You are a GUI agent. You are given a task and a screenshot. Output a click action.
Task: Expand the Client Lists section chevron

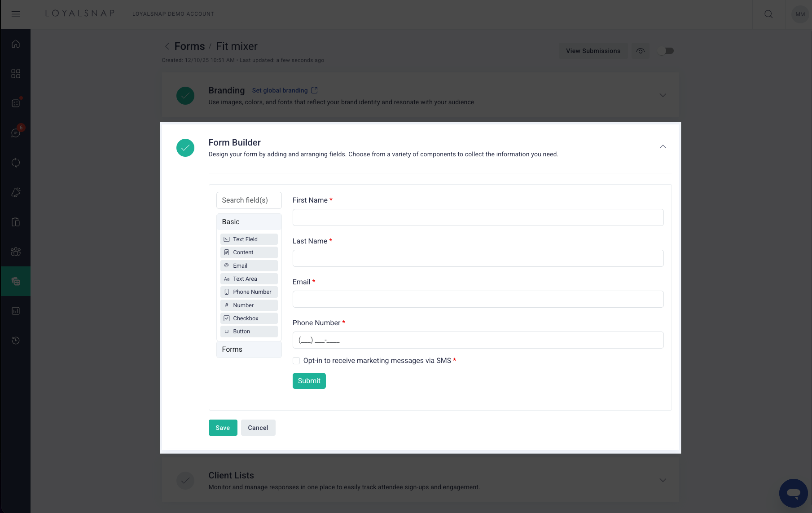663,480
